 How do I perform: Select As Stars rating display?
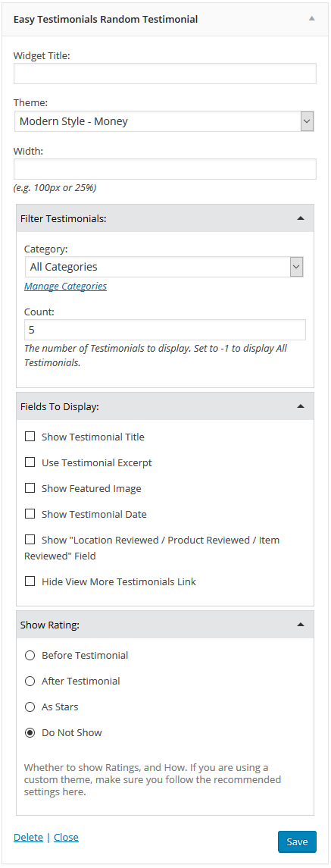click(30, 707)
